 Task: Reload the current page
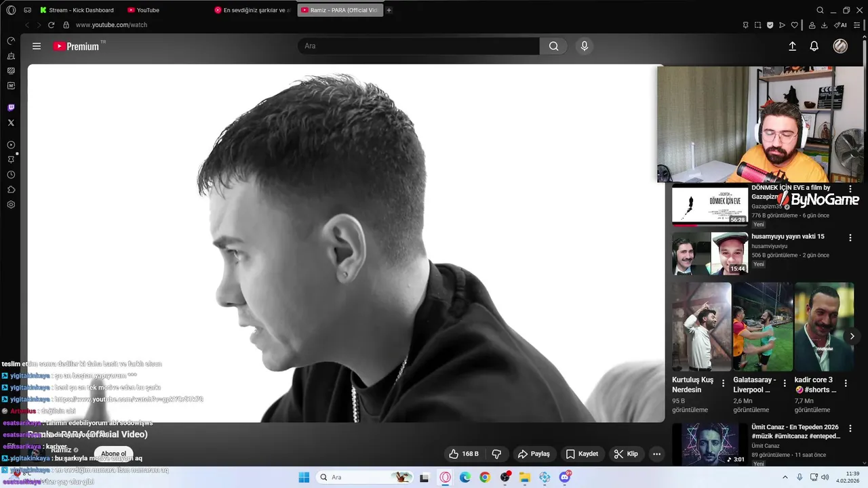51,25
